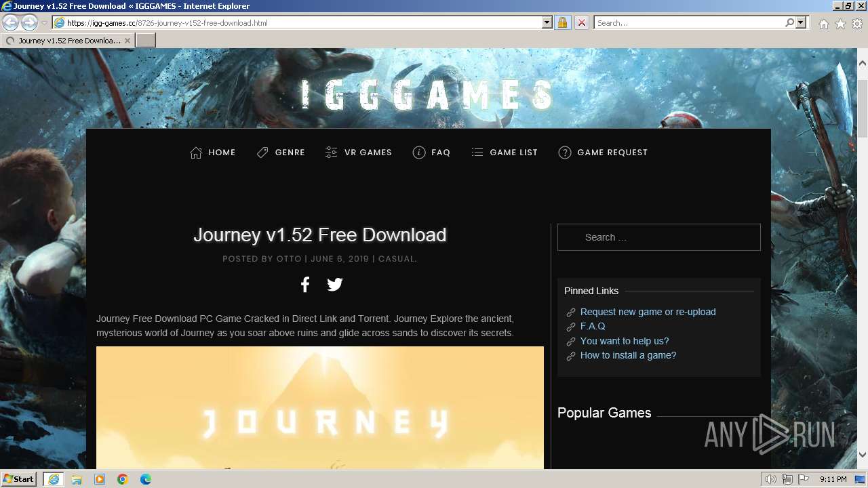Click the JUNE 6, 2019 post date
868x488 pixels.
(x=340, y=259)
